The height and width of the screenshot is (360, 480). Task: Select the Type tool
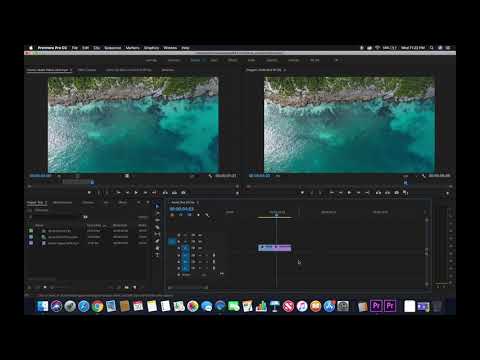point(157,255)
